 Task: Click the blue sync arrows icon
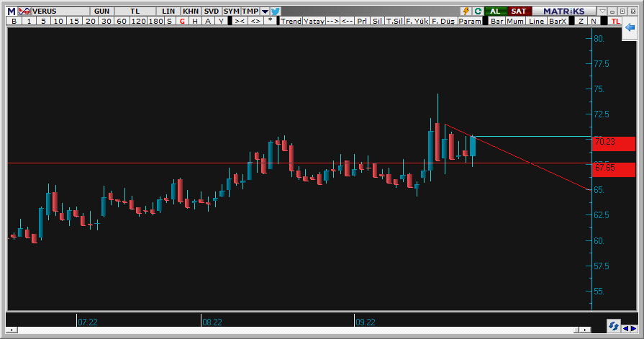click(614, 326)
